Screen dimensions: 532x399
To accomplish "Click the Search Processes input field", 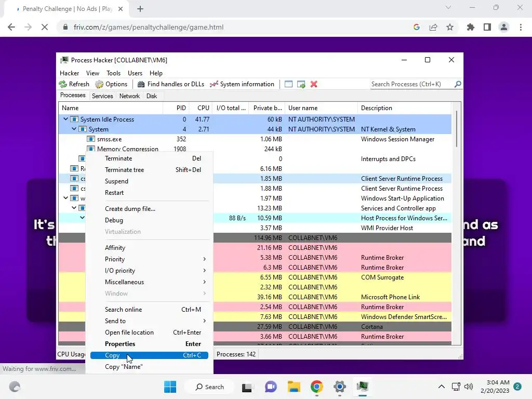I will point(412,84).
